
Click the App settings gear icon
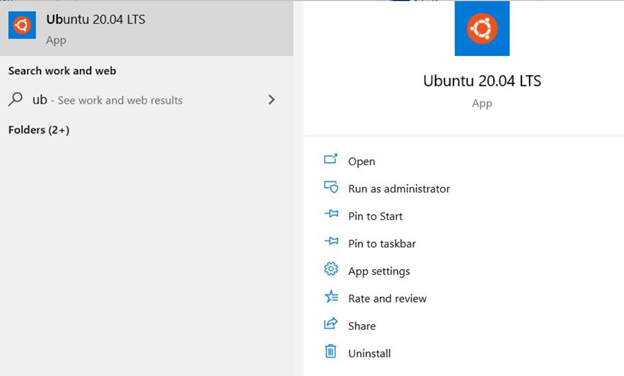[331, 269]
